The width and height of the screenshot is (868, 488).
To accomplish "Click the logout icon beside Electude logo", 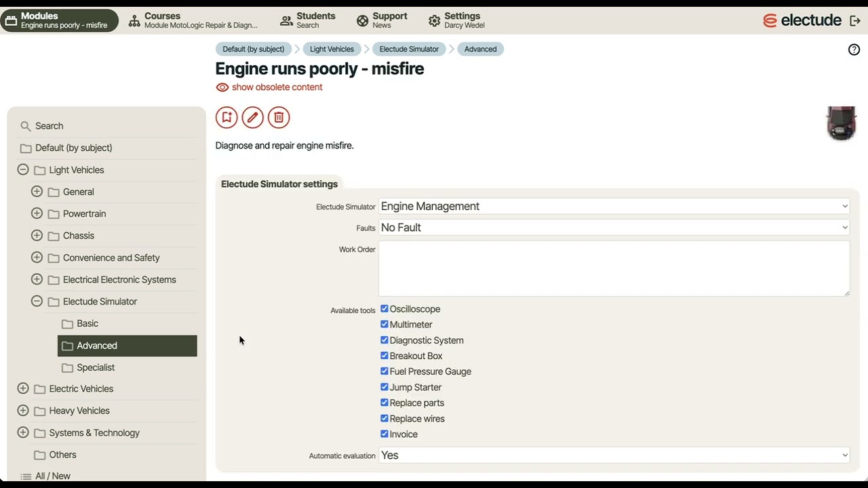I will point(855,20).
